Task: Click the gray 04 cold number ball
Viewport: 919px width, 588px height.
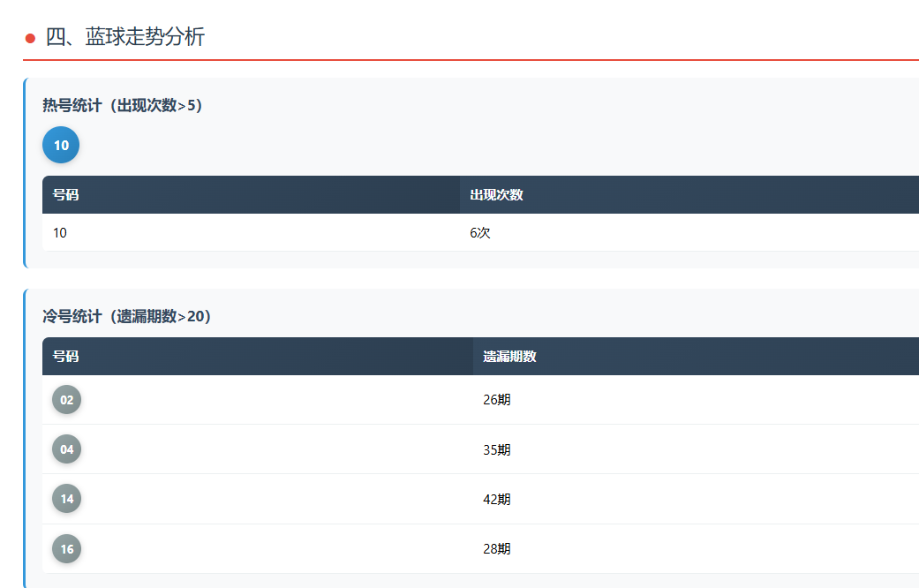Action: click(67, 449)
